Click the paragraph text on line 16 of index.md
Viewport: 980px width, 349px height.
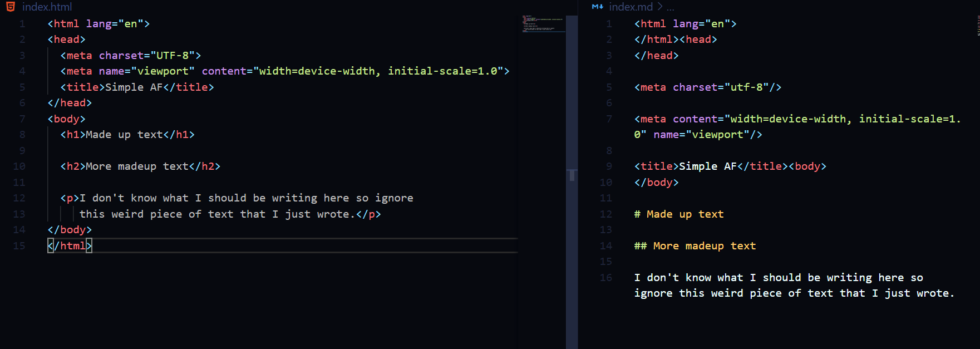click(x=794, y=286)
